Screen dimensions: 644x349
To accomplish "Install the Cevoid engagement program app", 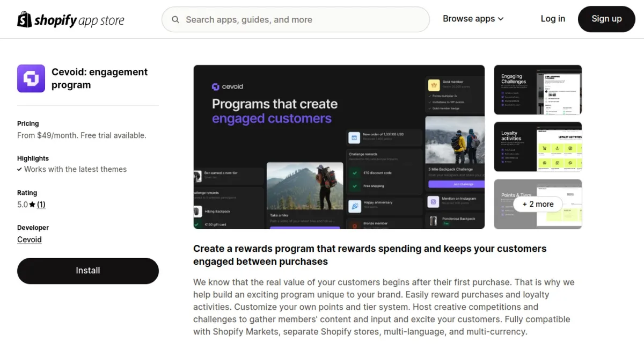I will click(88, 271).
